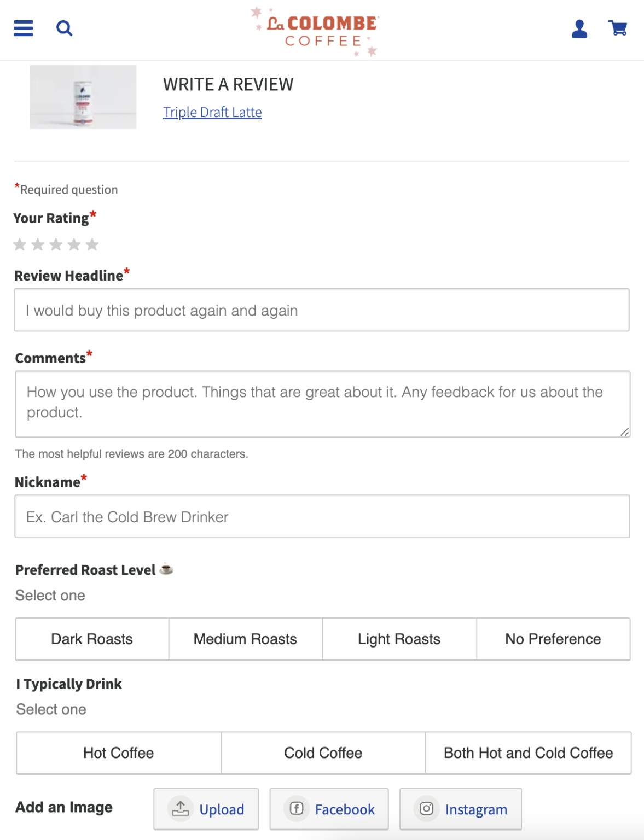Click the Review Headline input field
Viewport: 644px width, 840px height.
pos(322,310)
